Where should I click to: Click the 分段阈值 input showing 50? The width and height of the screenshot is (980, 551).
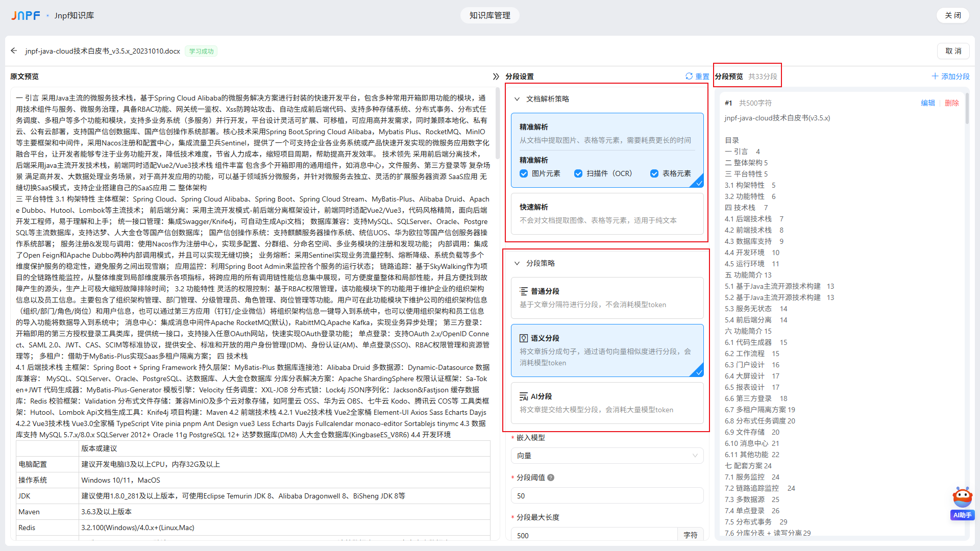[607, 495]
